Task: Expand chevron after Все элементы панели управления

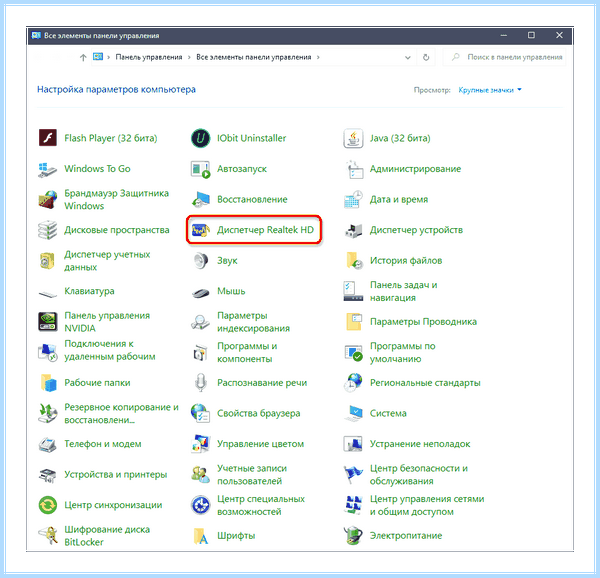Action: click(x=318, y=57)
